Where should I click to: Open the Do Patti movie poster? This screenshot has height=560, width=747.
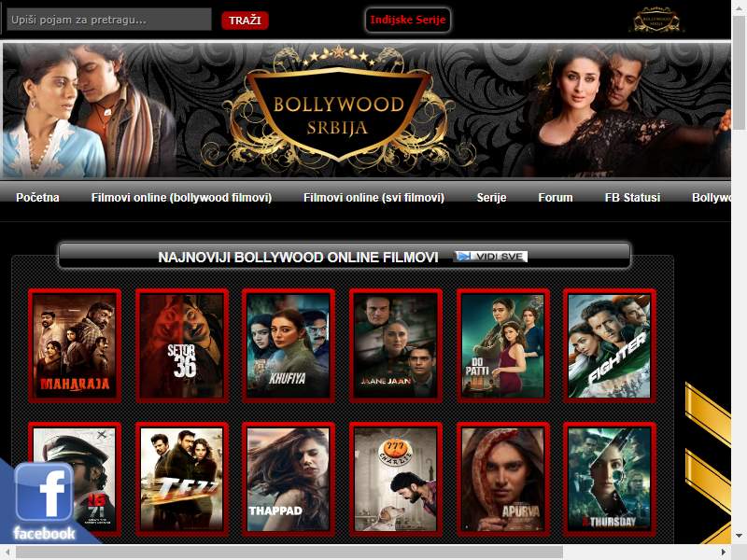pos(502,345)
